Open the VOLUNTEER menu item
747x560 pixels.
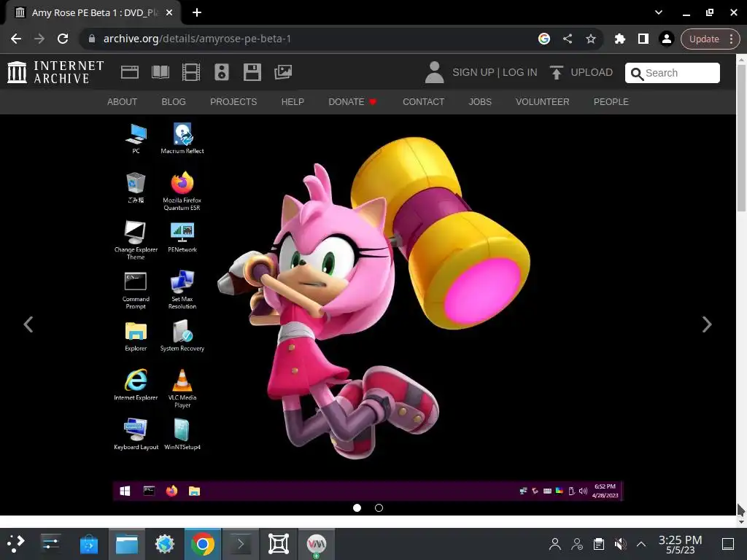pyautogui.click(x=542, y=102)
